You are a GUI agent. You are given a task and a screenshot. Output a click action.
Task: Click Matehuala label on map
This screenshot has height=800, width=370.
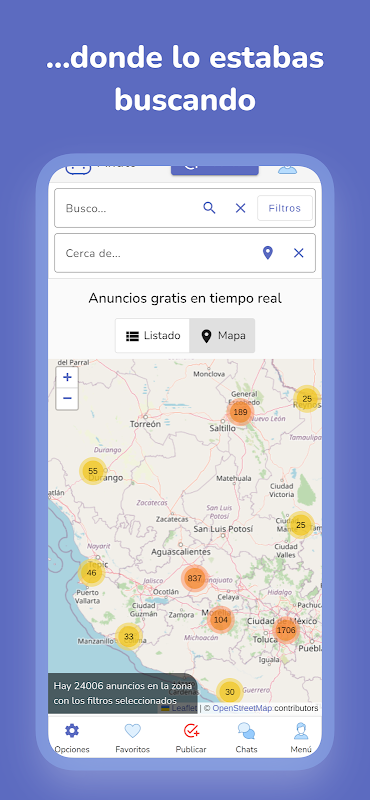click(x=234, y=479)
